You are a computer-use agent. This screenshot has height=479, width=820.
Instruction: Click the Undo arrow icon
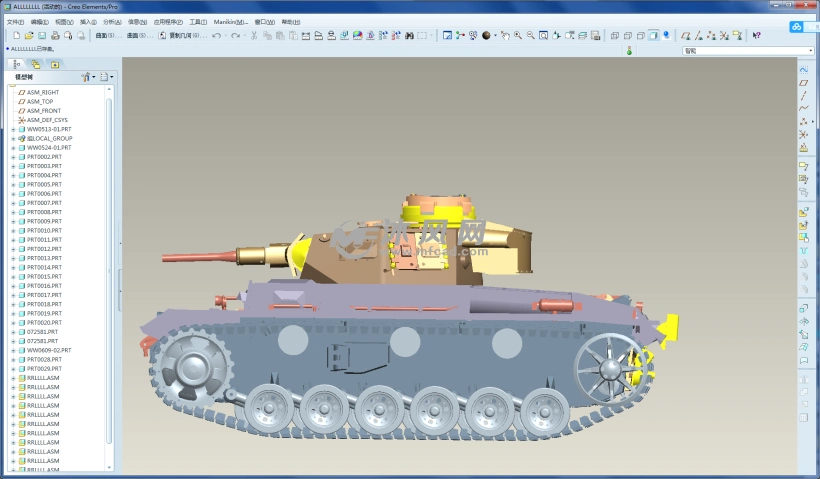click(216, 35)
